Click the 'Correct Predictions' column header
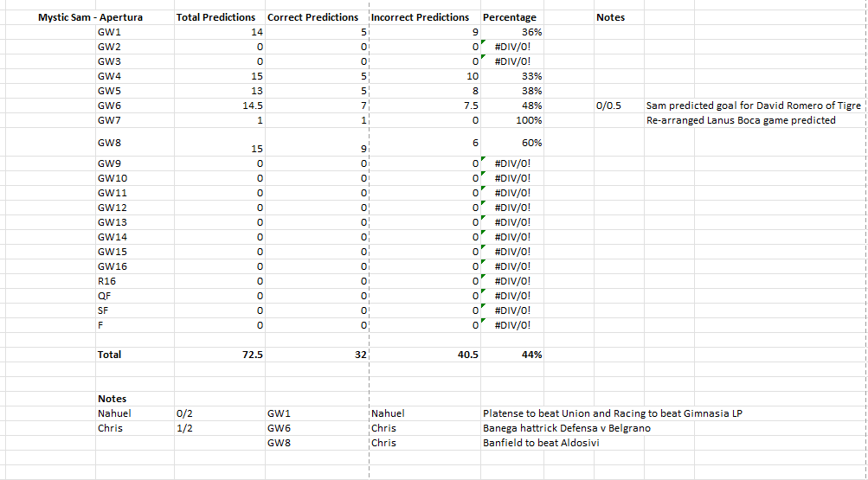The width and height of the screenshot is (868, 480). 312,17
